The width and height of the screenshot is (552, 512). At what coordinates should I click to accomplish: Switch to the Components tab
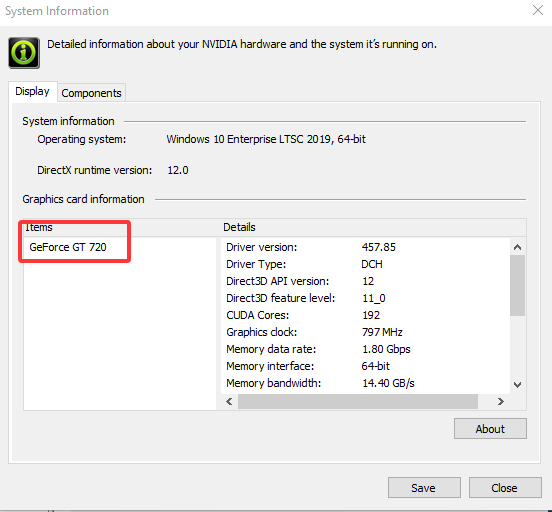click(x=91, y=93)
